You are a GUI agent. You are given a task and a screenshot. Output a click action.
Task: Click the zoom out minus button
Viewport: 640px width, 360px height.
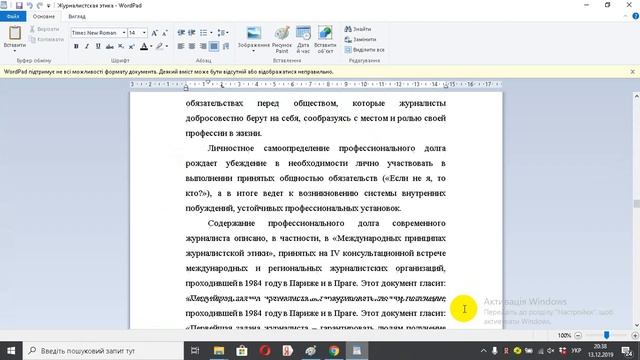click(x=578, y=336)
